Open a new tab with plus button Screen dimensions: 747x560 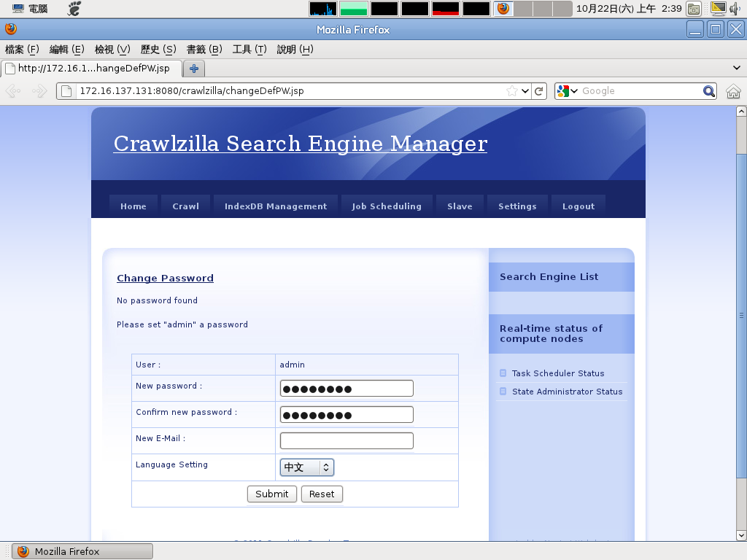pyautogui.click(x=194, y=69)
